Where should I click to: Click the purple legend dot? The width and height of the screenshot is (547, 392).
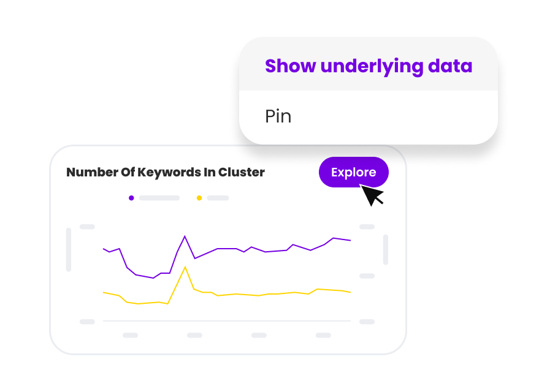pos(131,198)
